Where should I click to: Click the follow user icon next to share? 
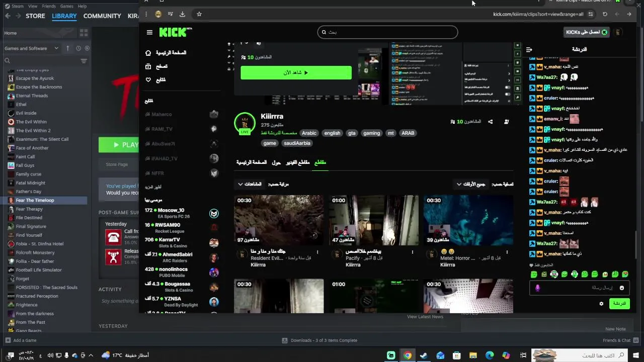click(x=507, y=122)
